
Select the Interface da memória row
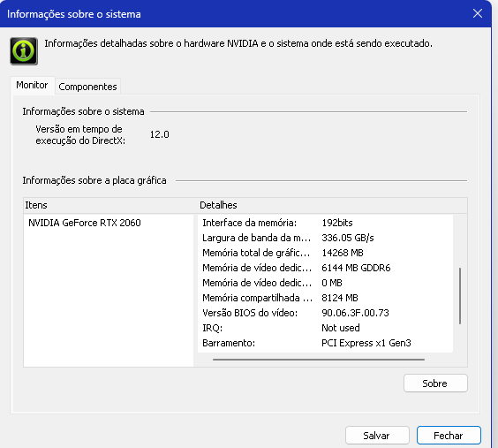(325, 223)
